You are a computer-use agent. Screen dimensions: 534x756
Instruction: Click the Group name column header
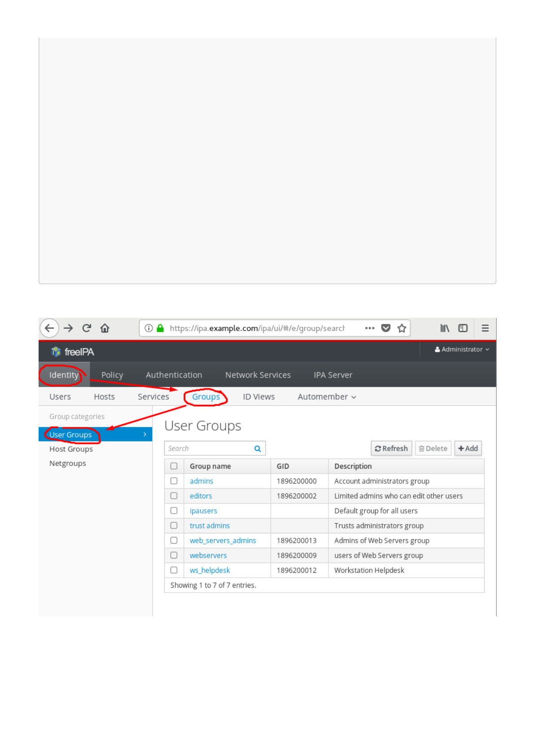click(x=210, y=466)
